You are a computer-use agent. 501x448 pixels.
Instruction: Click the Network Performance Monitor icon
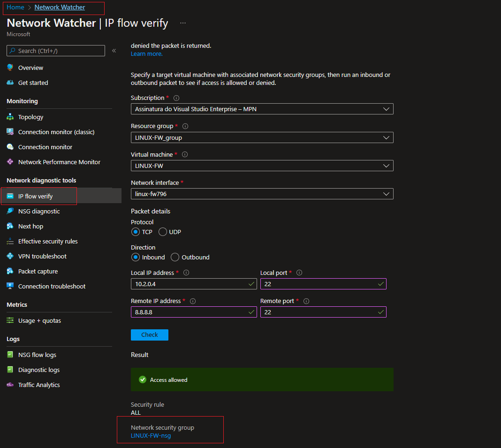[x=10, y=162]
